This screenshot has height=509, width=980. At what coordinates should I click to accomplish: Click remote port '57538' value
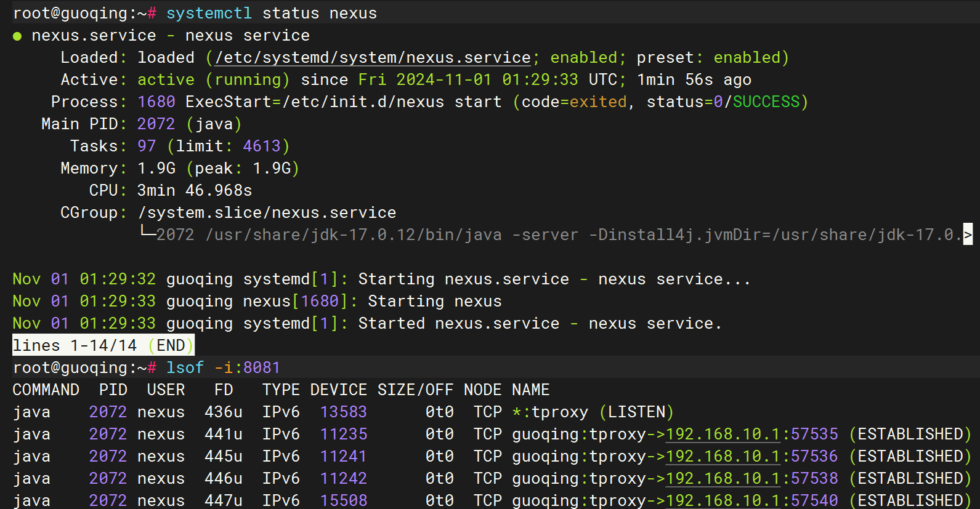pyautogui.click(x=814, y=479)
